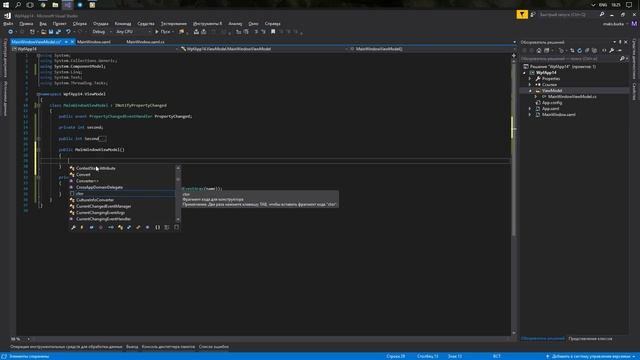Open the Вывод bottom tab
This screenshot has width=640, height=360.
pyautogui.click(x=132, y=347)
